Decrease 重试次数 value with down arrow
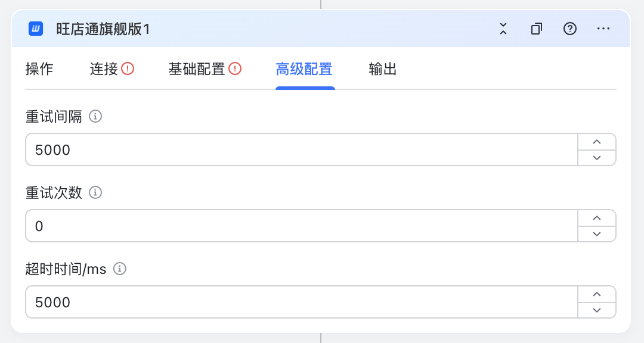 (597, 234)
